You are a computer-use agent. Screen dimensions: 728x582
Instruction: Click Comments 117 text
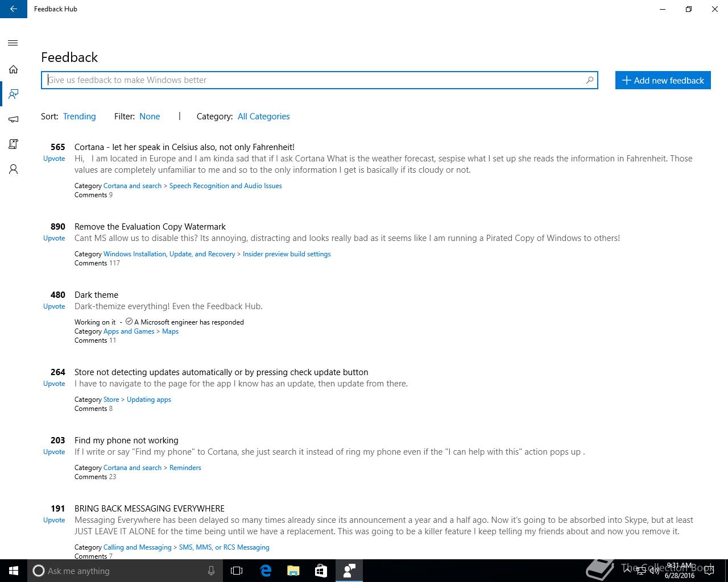pyautogui.click(x=97, y=263)
